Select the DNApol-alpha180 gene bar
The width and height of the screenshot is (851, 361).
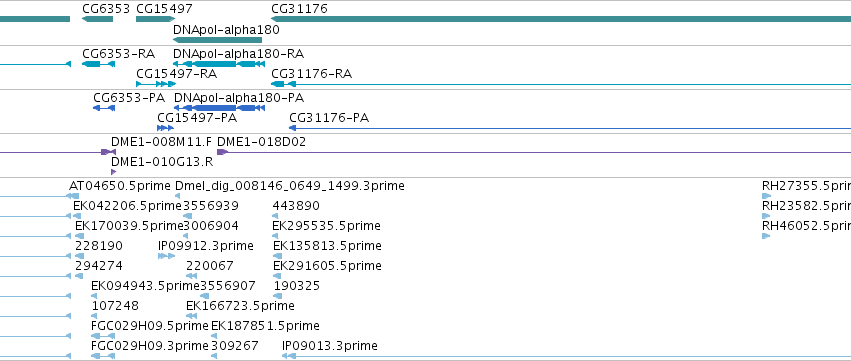click(218, 40)
